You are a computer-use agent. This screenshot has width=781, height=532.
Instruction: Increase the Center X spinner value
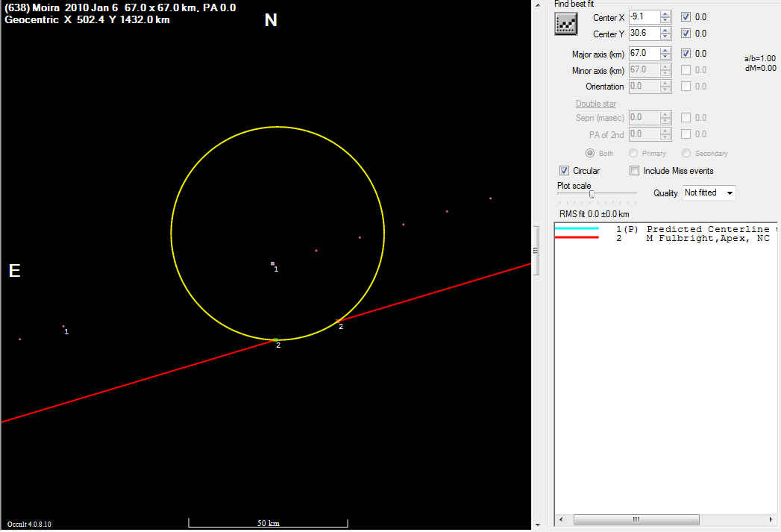click(x=665, y=13)
